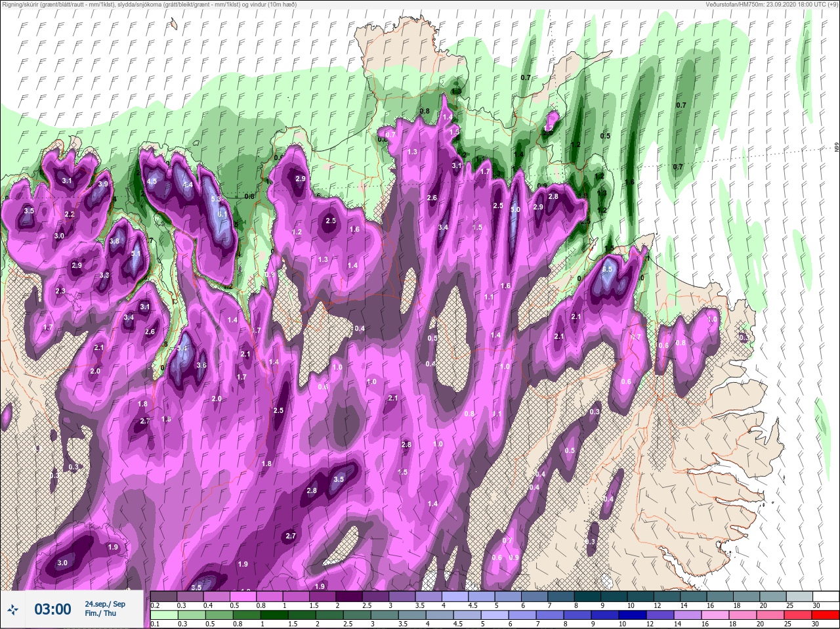Click the 5.3 precipitation value on map
Image resolution: width=840 pixels, height=629 pixels.
click(216, 198)
